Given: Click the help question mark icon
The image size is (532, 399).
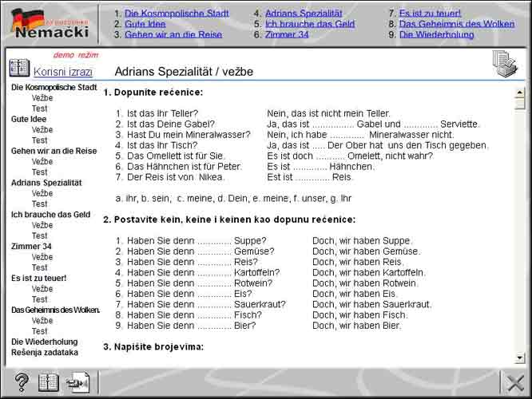Looking at the screenshot, I should 22,382.
